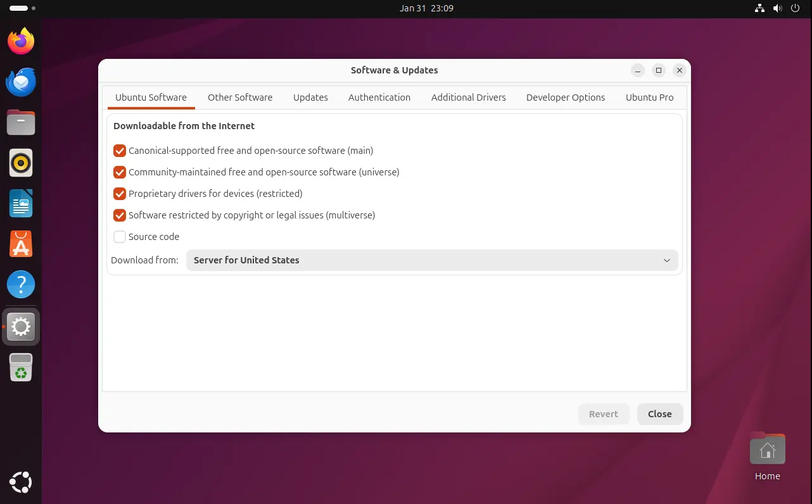Click the Close button in dialog

pos(659,414)
